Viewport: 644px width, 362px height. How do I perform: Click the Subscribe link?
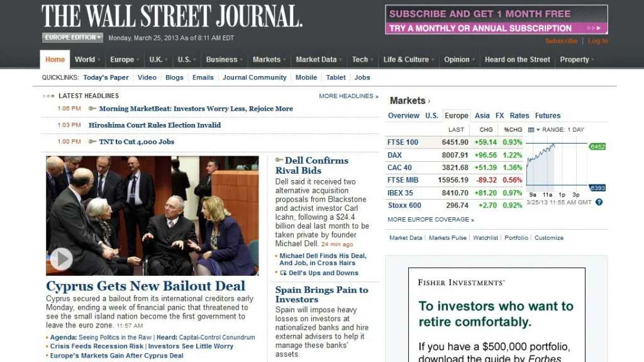click(x=561, y=41)
